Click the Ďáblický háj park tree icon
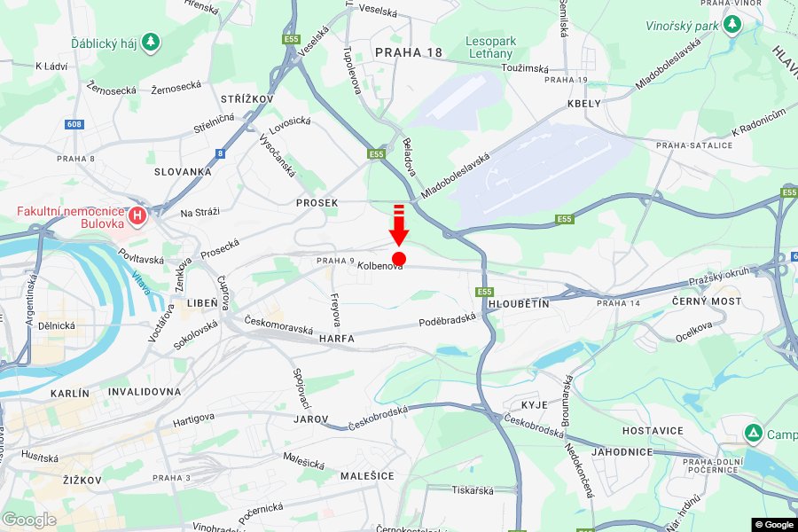798x532 pixels. [x=151, y=42]
